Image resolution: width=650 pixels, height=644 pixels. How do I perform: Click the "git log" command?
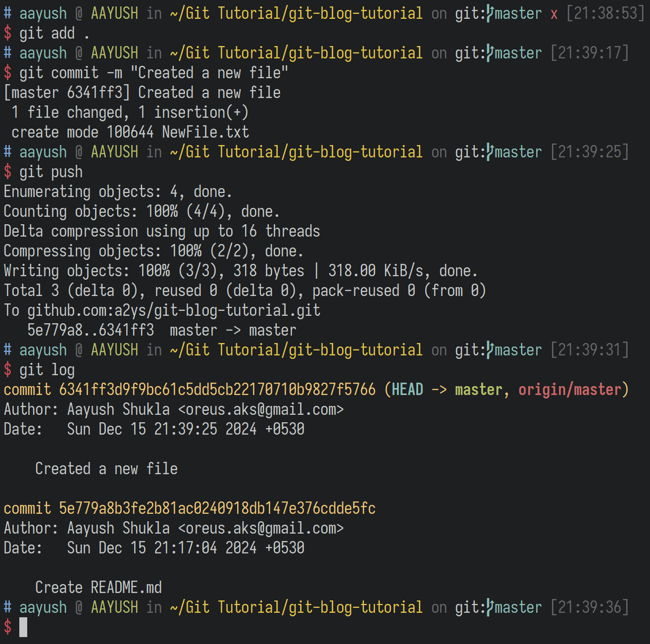pyautogui.click(x=47, y=370)
